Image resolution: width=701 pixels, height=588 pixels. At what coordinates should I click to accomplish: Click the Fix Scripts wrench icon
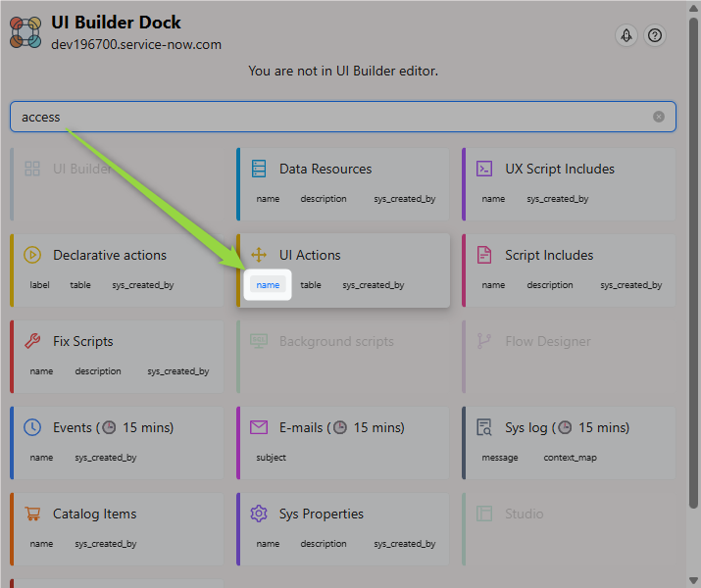[x=32, y=341]
